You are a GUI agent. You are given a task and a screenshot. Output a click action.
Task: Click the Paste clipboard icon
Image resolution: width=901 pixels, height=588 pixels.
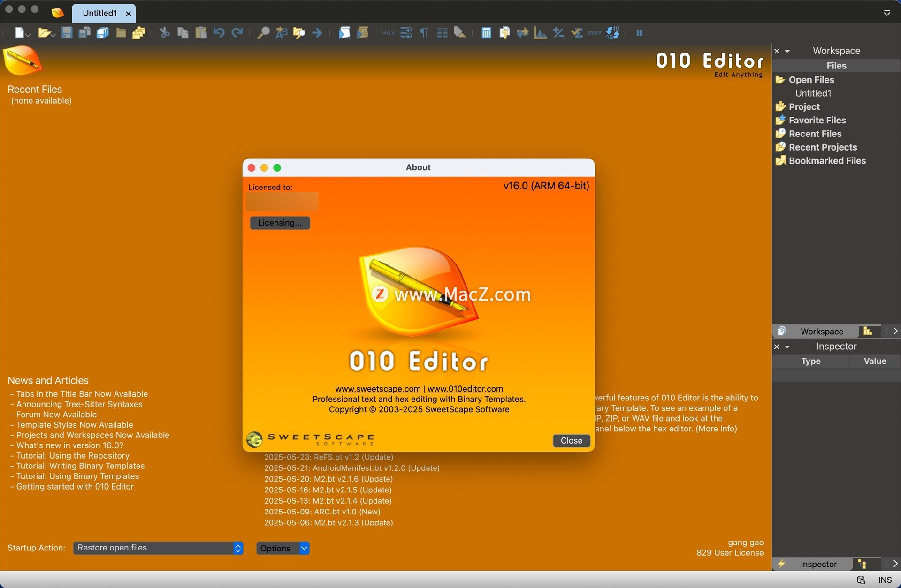[x=201, y=33]
